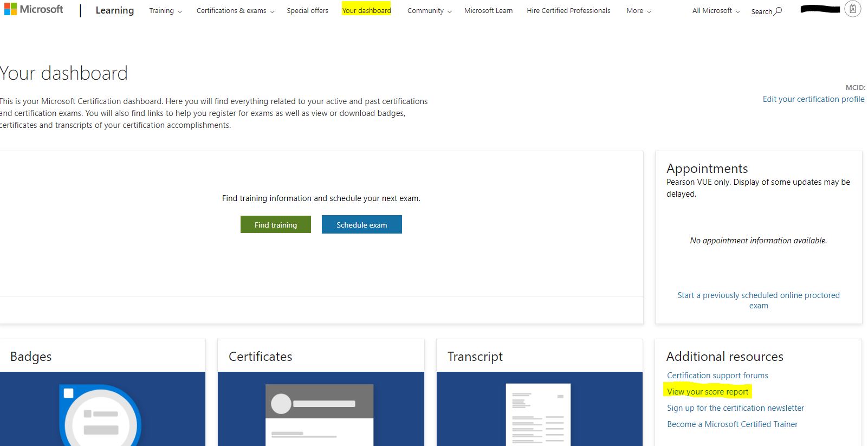Expand the More menu

coord(639,11)
